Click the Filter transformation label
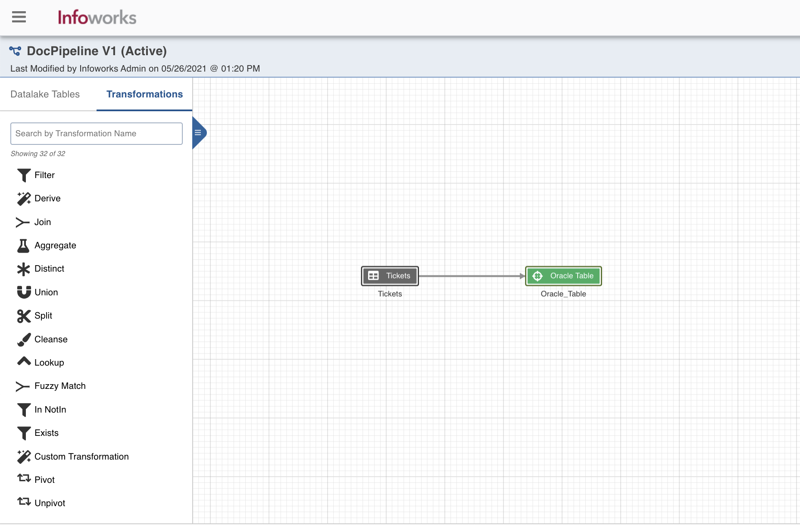The width and height of the screenshot is (800, 532). click(x=44, y=175)
